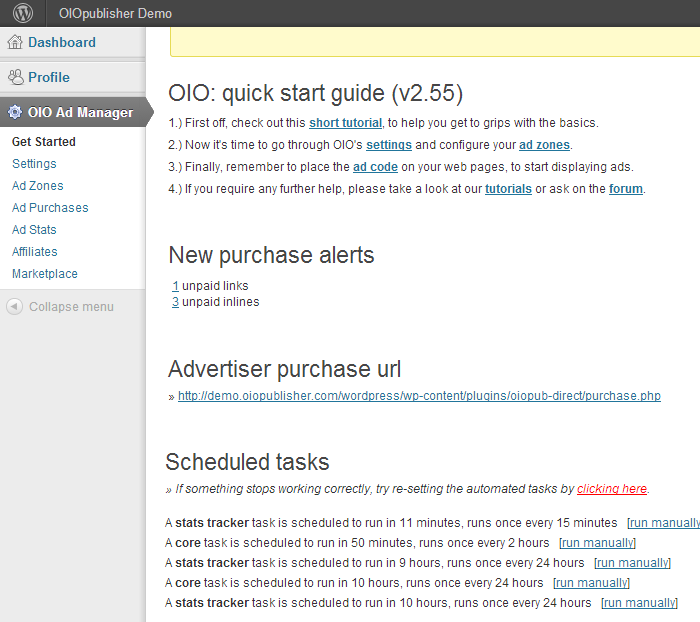
Task: Click the New purchase alerts heading
Action: point(271,255)
